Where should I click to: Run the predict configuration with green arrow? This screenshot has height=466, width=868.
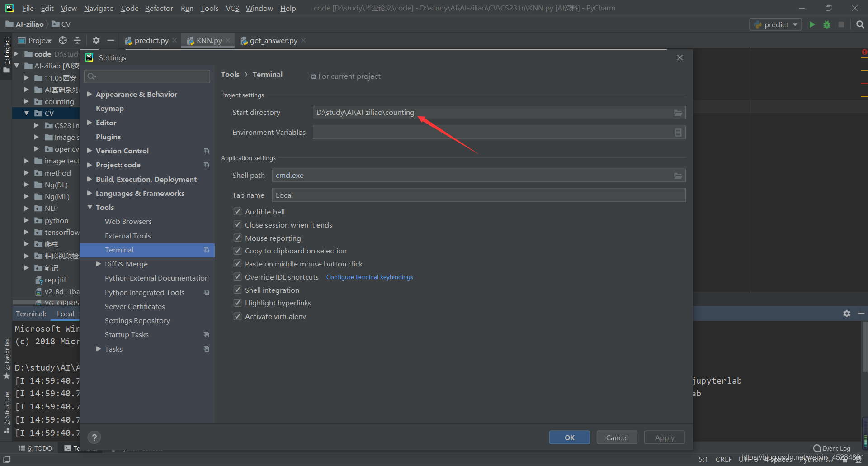tap(812, 24)
